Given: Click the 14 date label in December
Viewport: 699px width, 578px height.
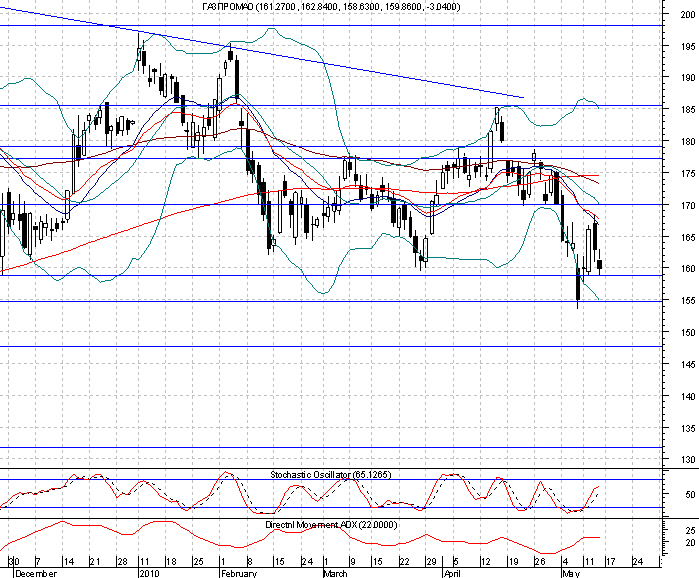Looking at the screenshot, I should 69,562.
